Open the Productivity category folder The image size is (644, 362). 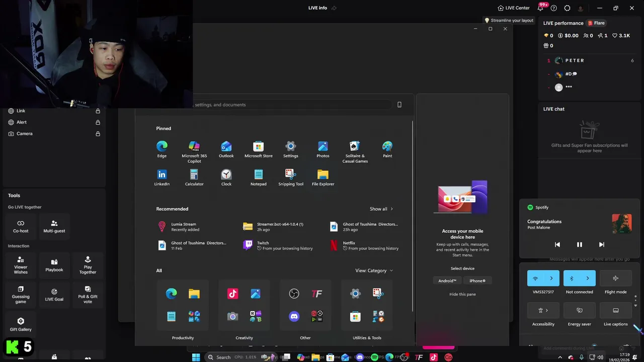[183, 305]
